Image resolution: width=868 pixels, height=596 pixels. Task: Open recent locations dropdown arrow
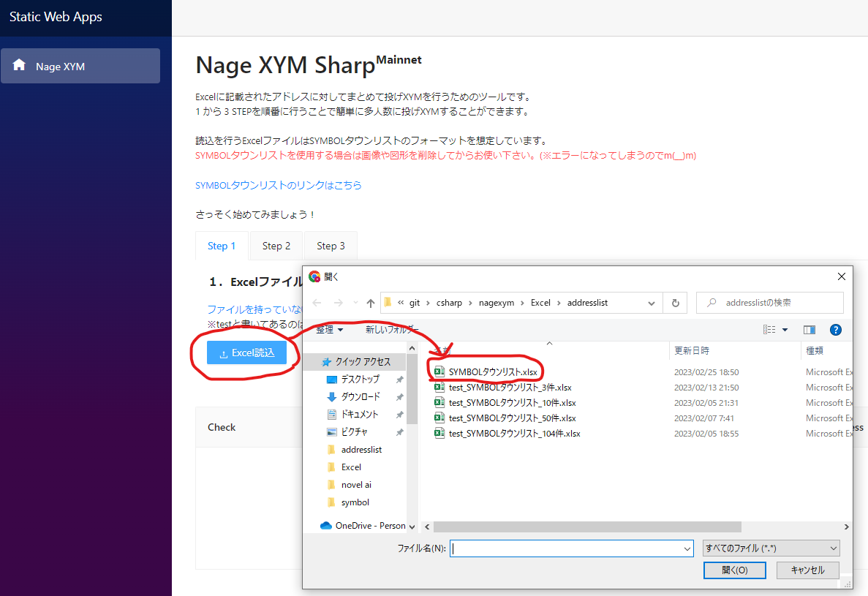click(355, 303)
